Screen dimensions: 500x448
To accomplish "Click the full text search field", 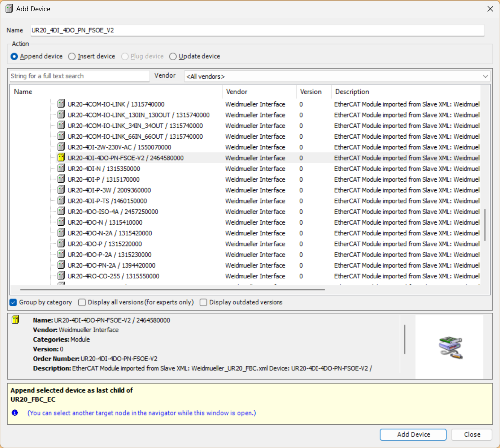I will pyautogui.click(x=79, y=76).
